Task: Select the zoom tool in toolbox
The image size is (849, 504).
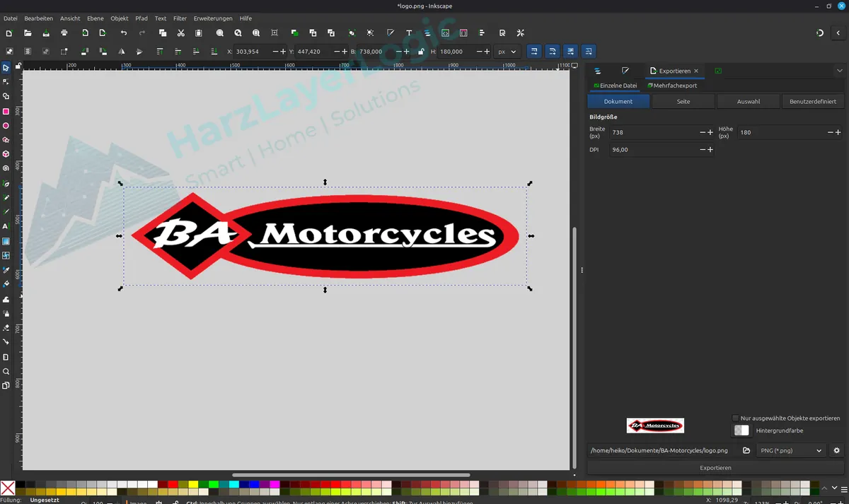Action: (6, 371)
